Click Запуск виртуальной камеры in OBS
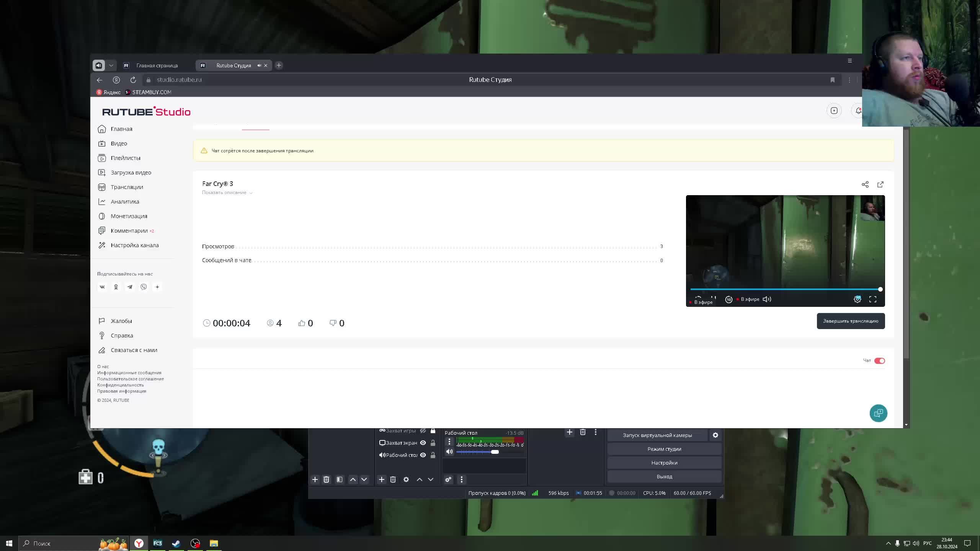 coord(657,435)
